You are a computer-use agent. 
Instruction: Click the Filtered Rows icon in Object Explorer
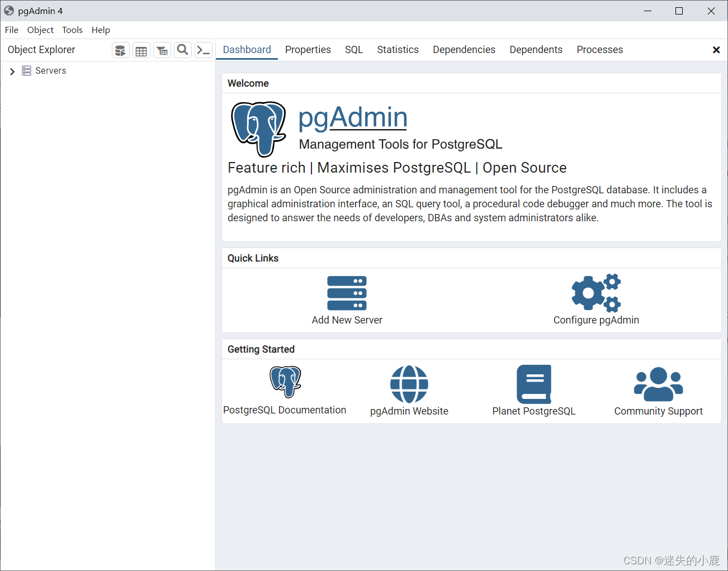[x=162, y=50]
